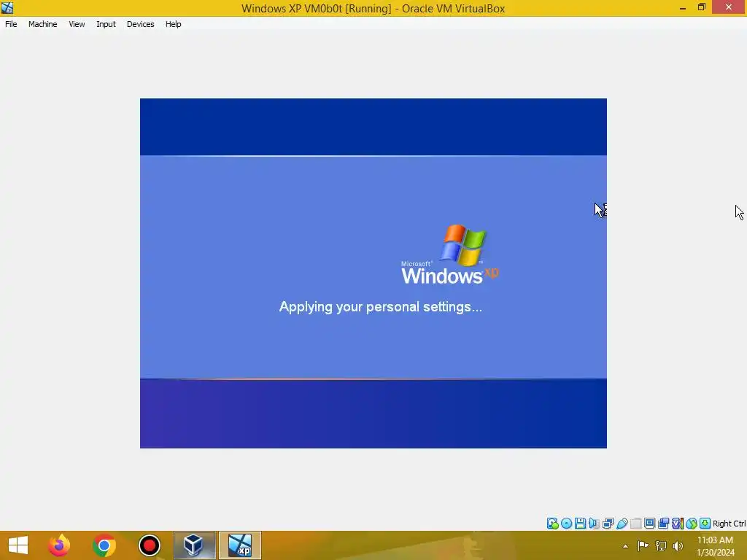Open the View menu

click(x=77, y=24)
